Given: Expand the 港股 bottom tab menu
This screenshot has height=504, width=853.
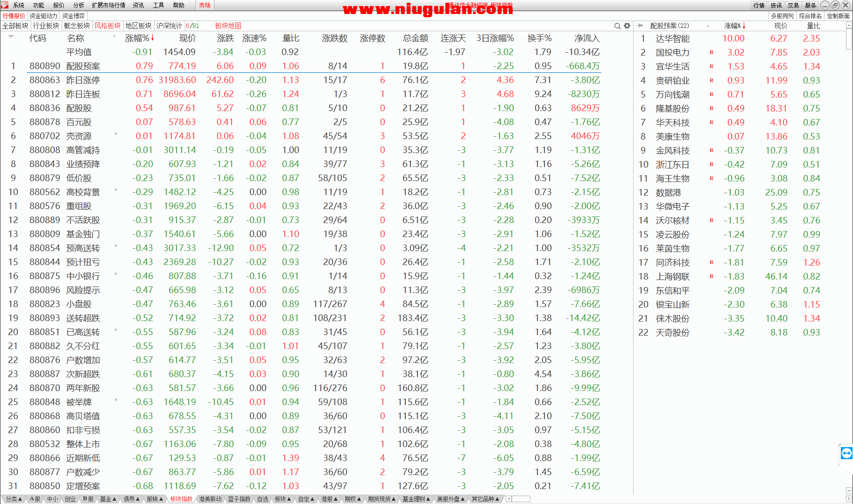Looking at the screenshot, I should coord(330,499).
